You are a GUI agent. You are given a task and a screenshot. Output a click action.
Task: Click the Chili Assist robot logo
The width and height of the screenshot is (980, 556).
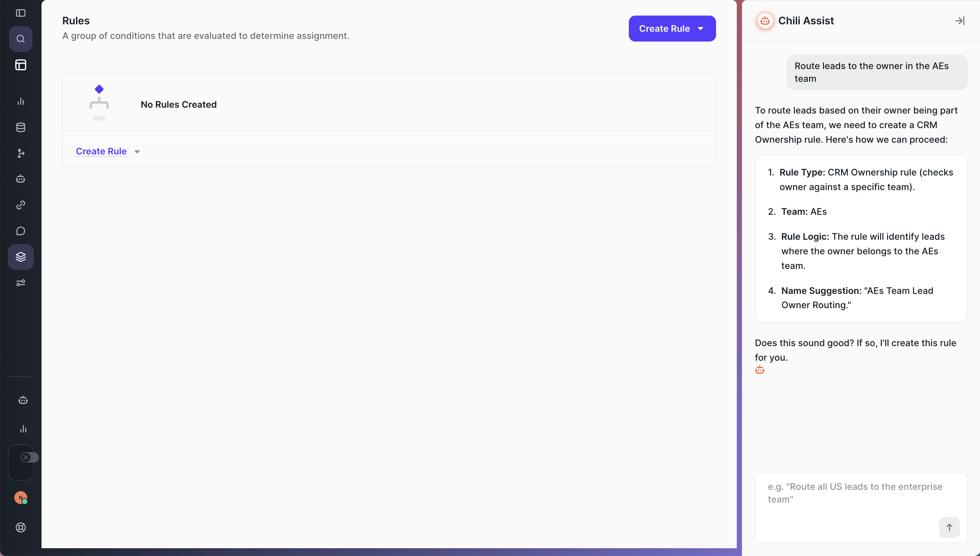click(765, 21)
